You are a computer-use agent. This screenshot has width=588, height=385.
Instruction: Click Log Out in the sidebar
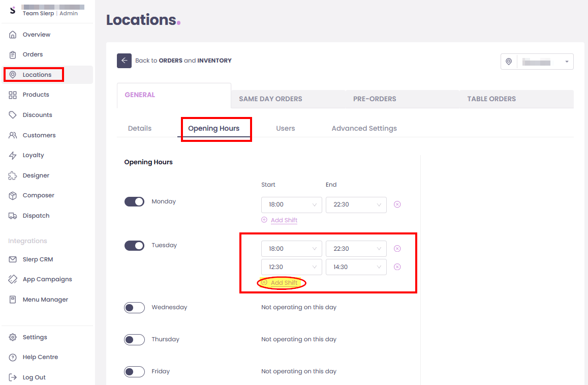pos(34,377)
